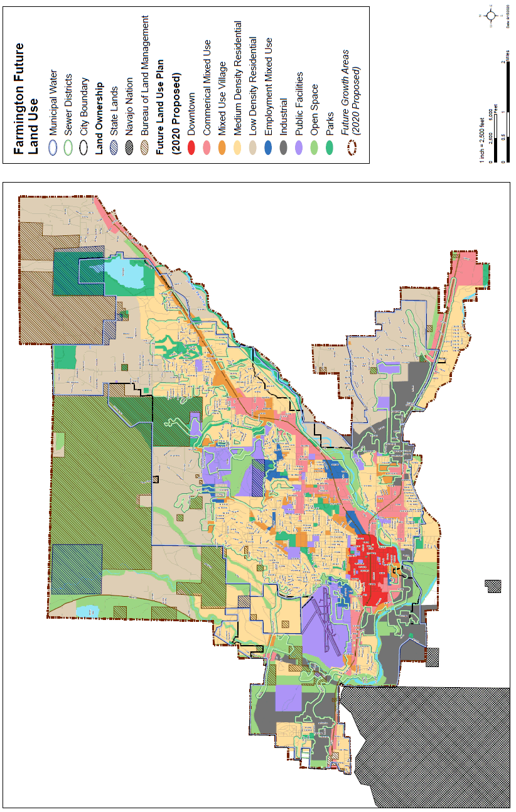Select the Navajo Nation crosshatch legend symbol

tap(131, 151)
